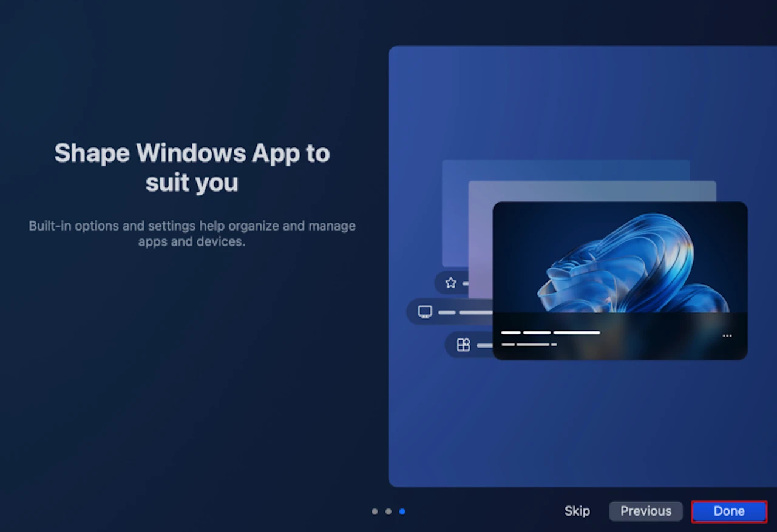The image size is (777, 532).
Task: Click the placeholder line beside the apps icon
Action: click(484, 346)
